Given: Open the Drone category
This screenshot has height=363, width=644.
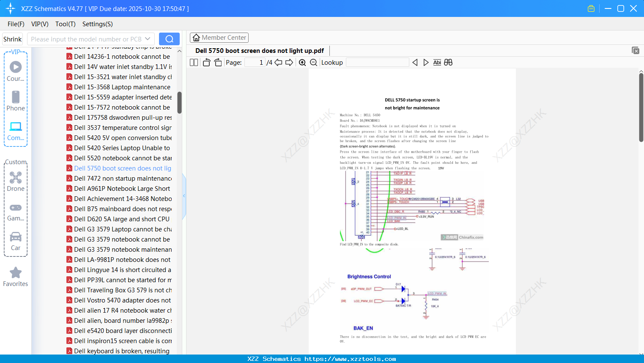Looking at the screenshot, I should (16, 181).
